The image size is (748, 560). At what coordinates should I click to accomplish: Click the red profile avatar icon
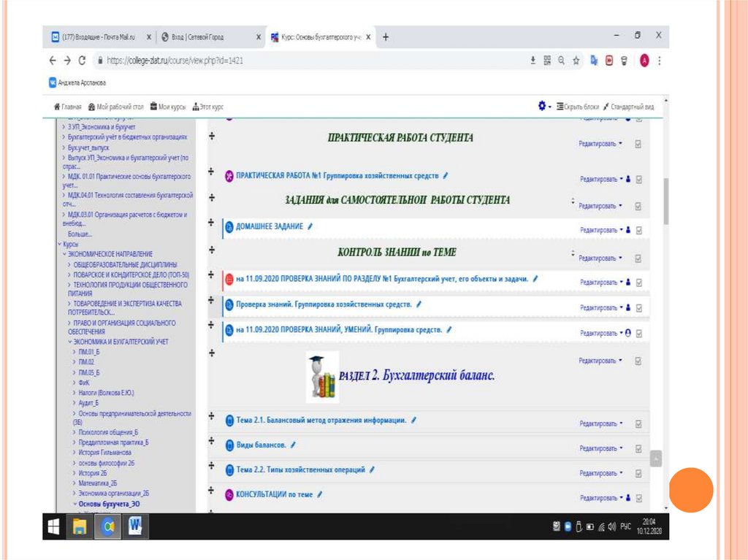tap(644, 61)
